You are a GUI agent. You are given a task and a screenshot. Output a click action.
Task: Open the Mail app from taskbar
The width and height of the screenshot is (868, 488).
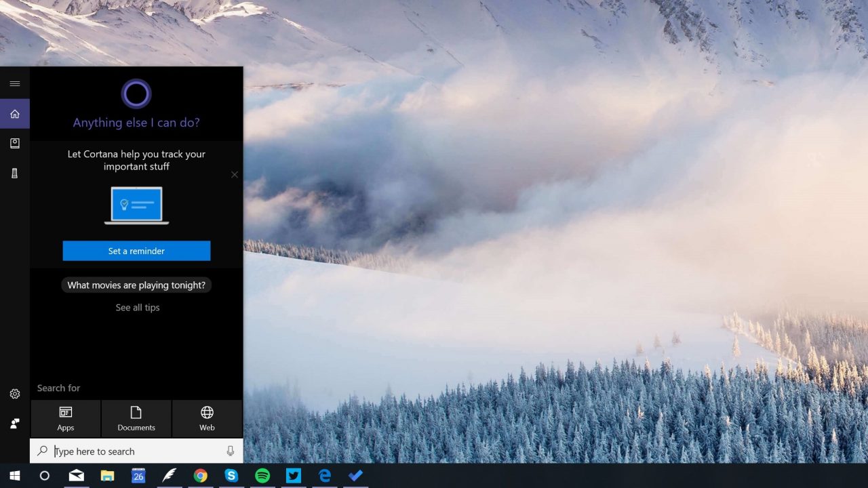pyautogui.click(x=77, y=476)
